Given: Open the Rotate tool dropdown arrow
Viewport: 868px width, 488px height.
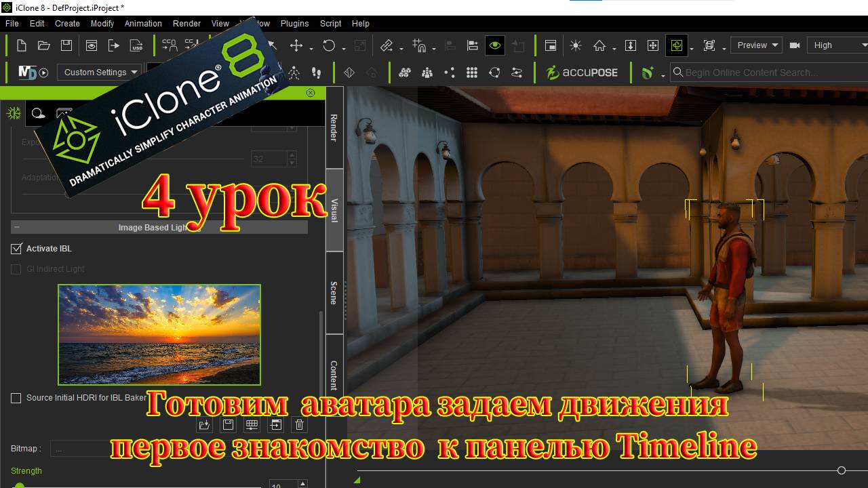Looking at the screenshot, I should tap(344, 48).
